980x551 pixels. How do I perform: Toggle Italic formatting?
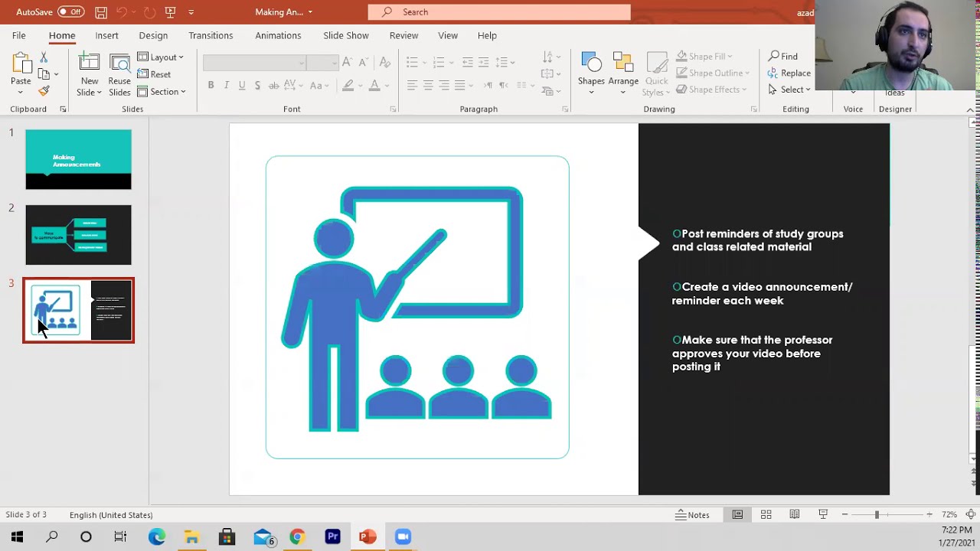[x=227, y=85]
